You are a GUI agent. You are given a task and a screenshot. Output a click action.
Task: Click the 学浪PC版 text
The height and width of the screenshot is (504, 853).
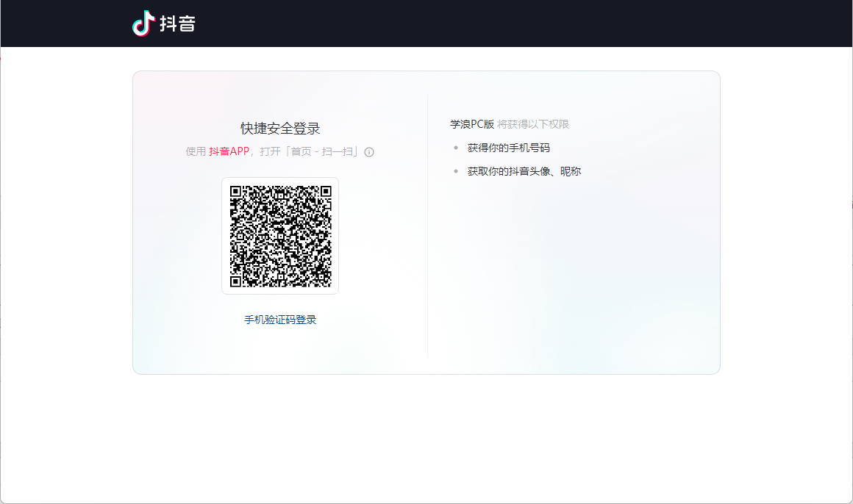(x=471, y=124)
